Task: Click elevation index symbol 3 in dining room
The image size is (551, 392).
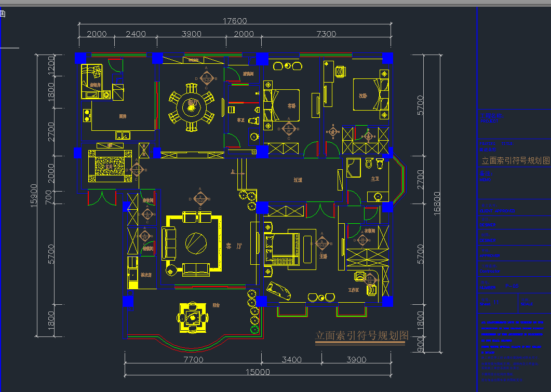Action: [206, 78]
